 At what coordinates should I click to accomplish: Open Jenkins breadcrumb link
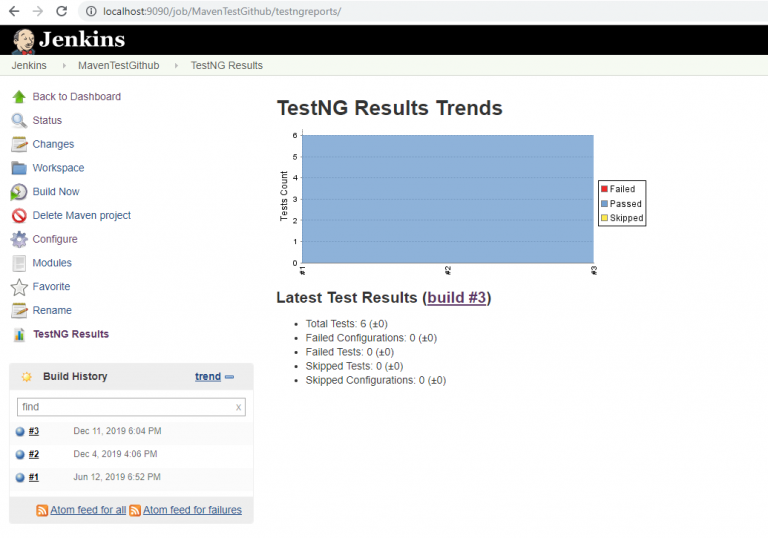click(29, 66)
